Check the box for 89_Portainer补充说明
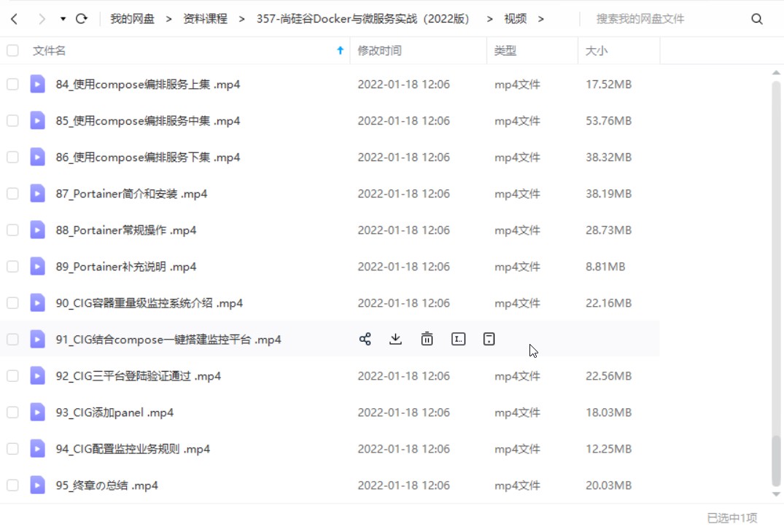784x532 pixels. (x=12, y=266)
